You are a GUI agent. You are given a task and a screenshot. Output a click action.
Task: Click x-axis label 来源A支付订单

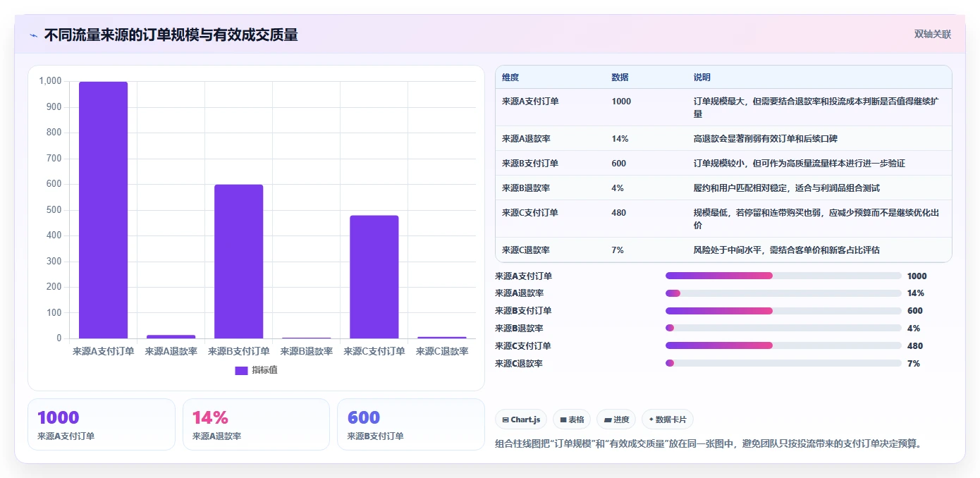point(103,351)
